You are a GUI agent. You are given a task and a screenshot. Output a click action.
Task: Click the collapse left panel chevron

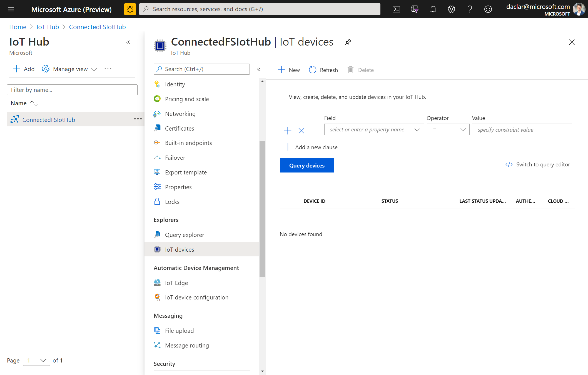pyautogui.click(x=129, y=42)
